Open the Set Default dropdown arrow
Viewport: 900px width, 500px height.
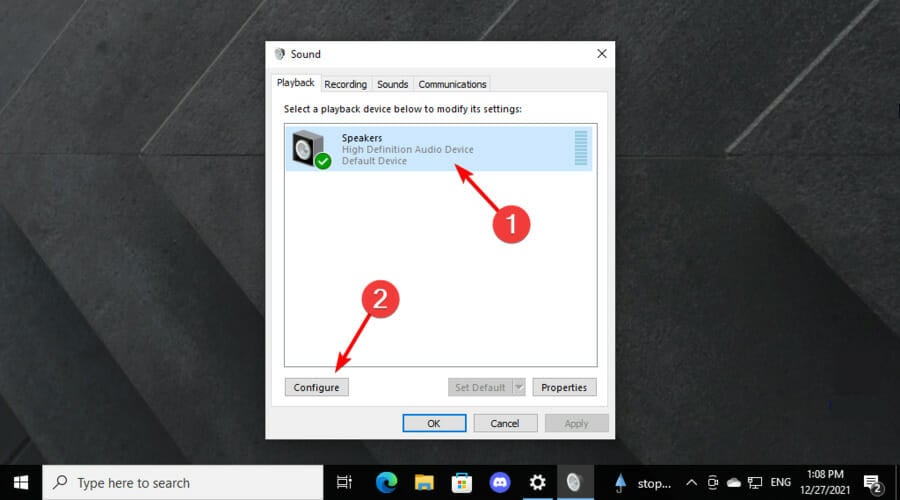tap(519, 387)
